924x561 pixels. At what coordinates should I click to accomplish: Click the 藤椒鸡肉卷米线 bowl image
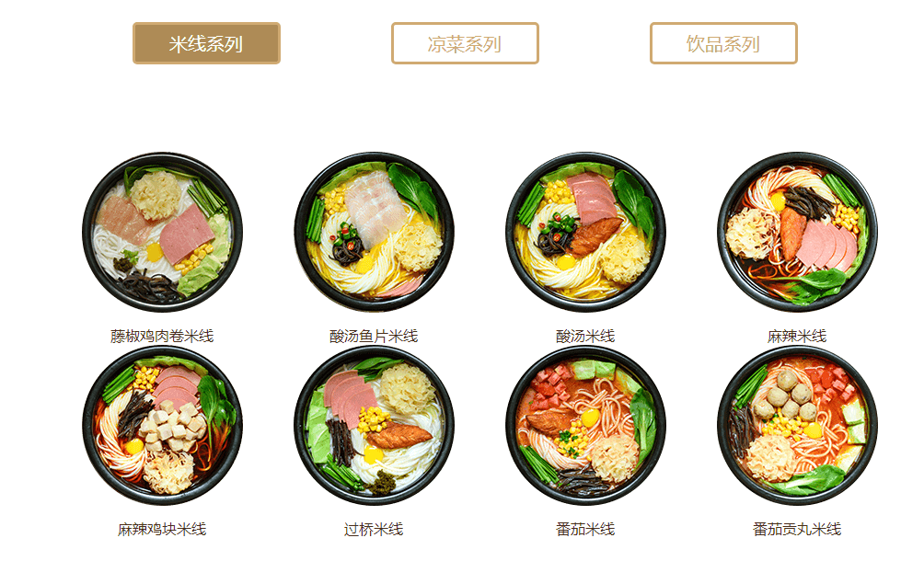point(162,232)
